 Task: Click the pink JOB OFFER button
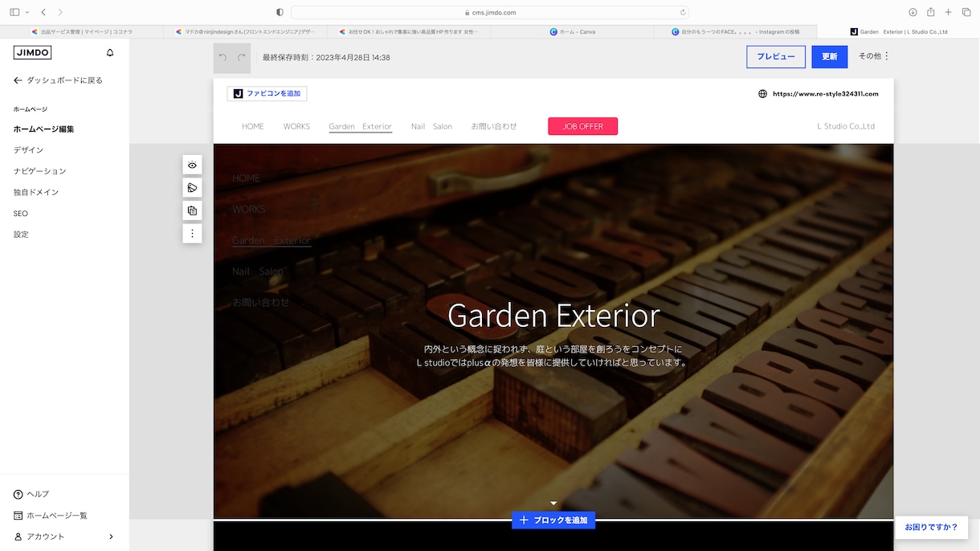[x=582, y=126]
